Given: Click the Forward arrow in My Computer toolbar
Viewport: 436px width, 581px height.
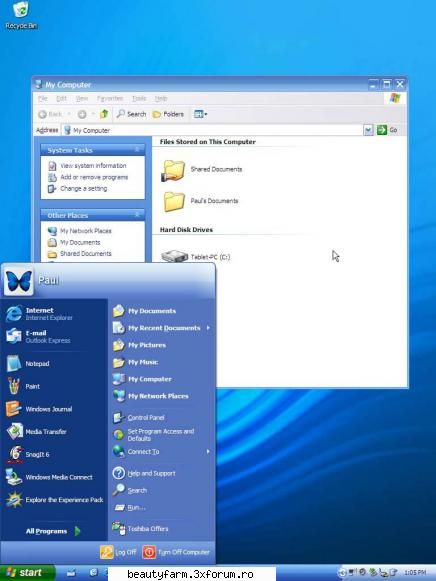Looking at the screenshot, I should 82,114.
